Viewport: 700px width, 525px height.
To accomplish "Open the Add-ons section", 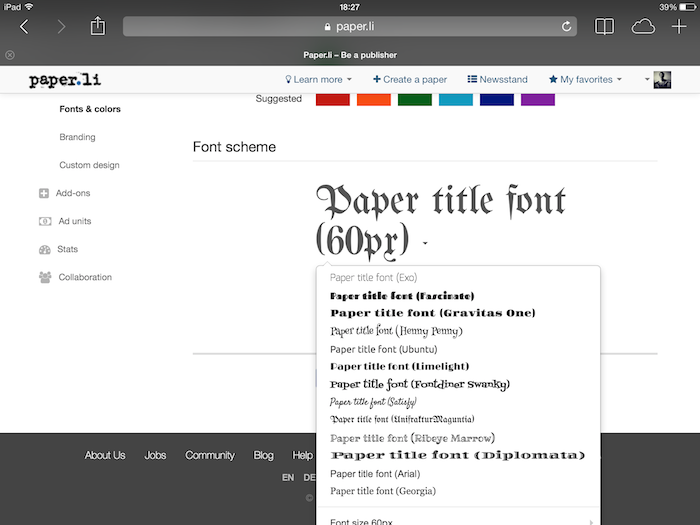I will (x=73, y=193).
